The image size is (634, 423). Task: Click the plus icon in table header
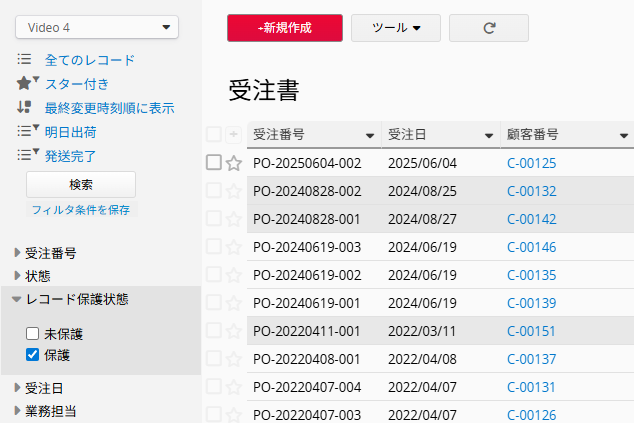233,134
